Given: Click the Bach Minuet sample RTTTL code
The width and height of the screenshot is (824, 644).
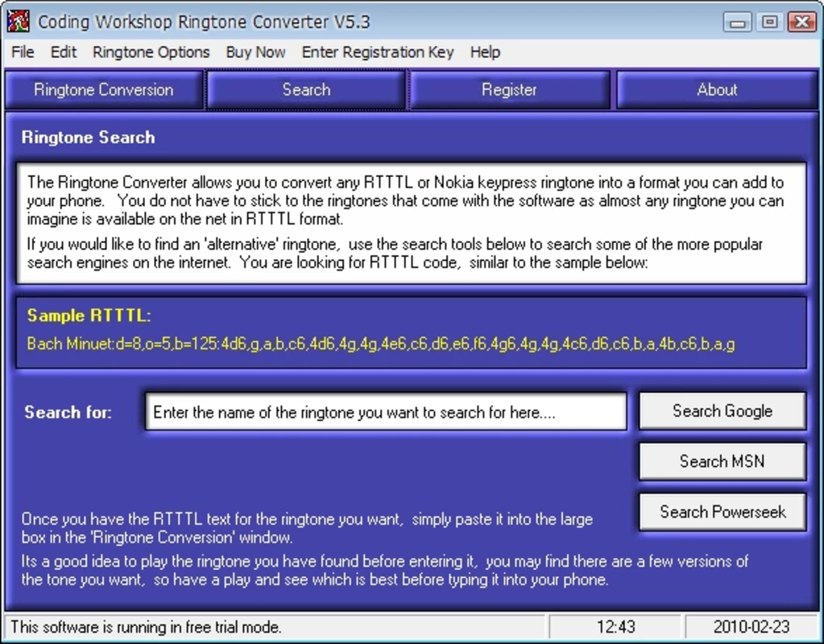Looking at the screenshot, I should click(381, 344).
